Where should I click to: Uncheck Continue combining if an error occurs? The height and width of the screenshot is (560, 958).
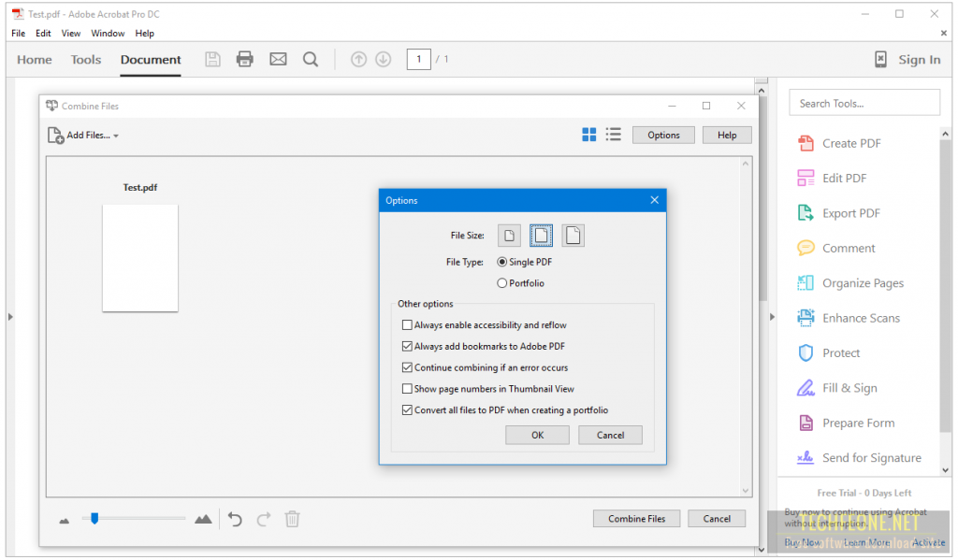pyautogui.click(x=407, y=367)
